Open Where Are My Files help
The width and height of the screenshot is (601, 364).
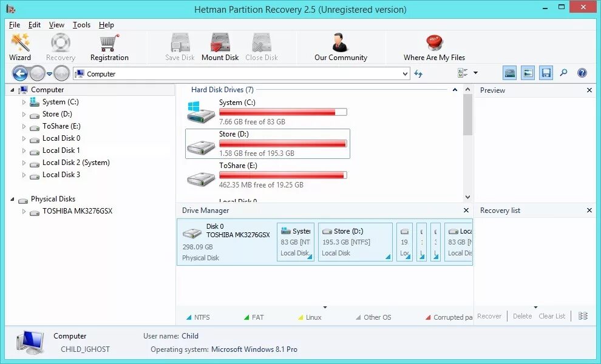[x=434, y=47]
